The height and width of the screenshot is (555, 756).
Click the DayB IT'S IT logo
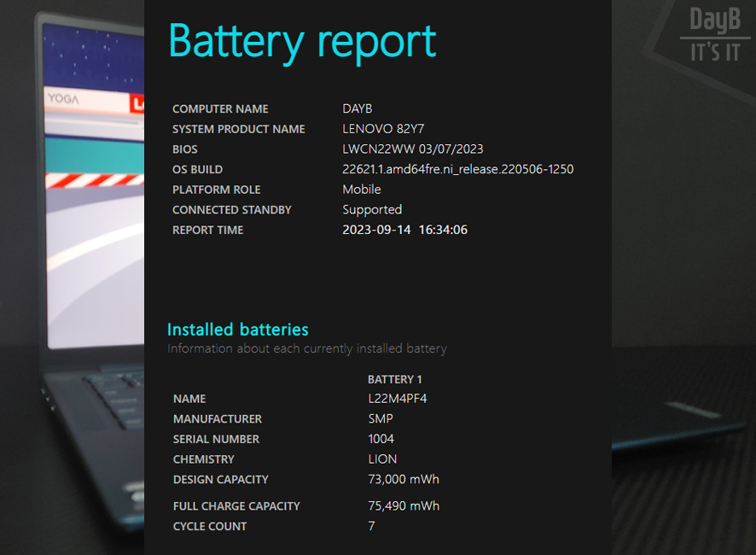click(x=714, y=36)
